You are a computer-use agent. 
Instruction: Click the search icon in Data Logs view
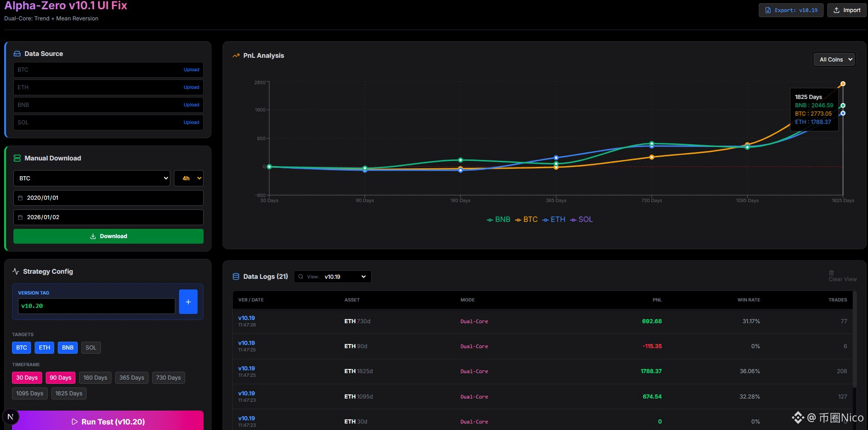pos(301,277)
